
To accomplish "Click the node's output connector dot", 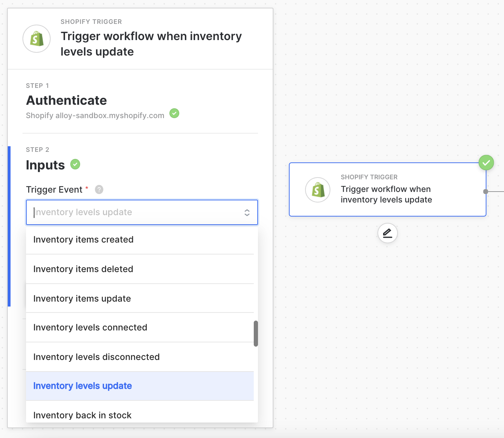I will pos(486,192).
